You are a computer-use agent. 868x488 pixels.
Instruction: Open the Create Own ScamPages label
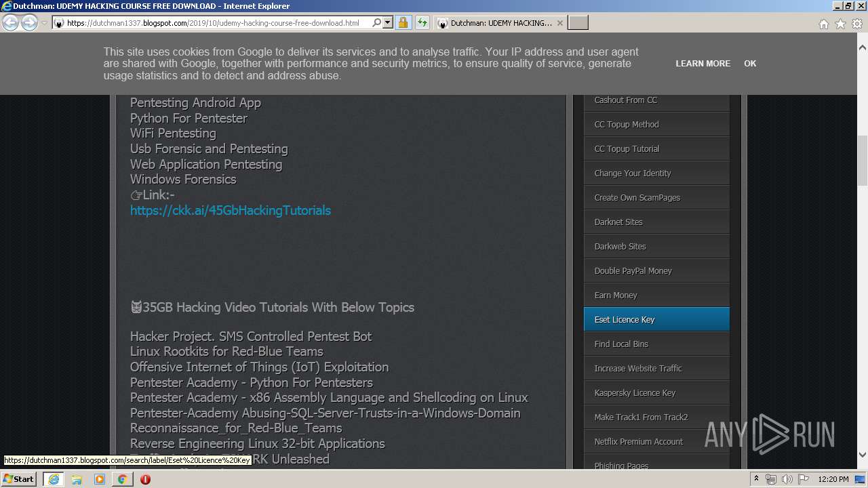pos(656,198)
